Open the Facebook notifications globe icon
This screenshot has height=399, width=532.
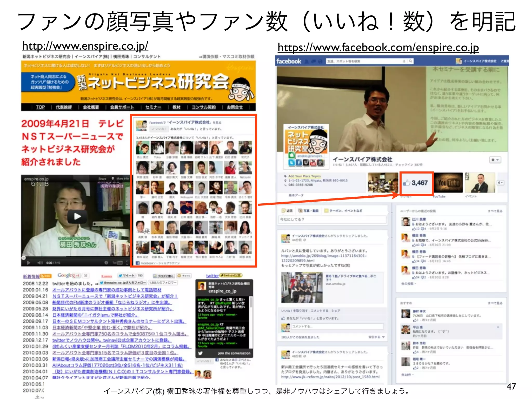pos(321,62)
